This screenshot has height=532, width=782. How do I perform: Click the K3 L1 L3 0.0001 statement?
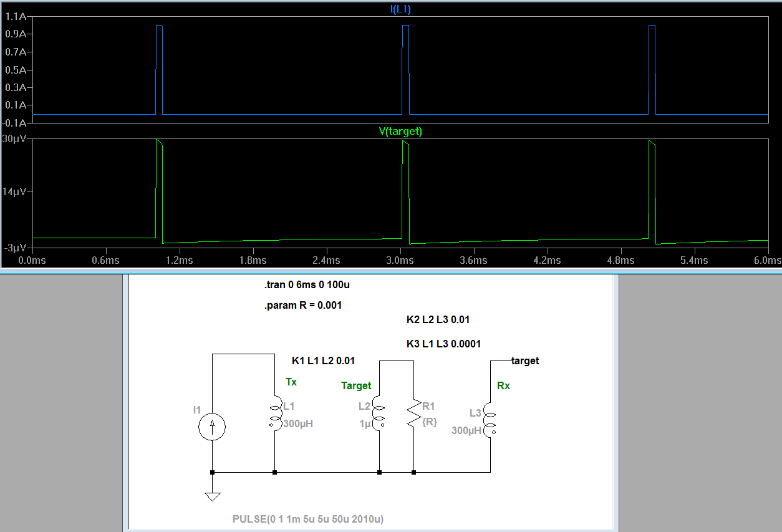pos(443,344)
